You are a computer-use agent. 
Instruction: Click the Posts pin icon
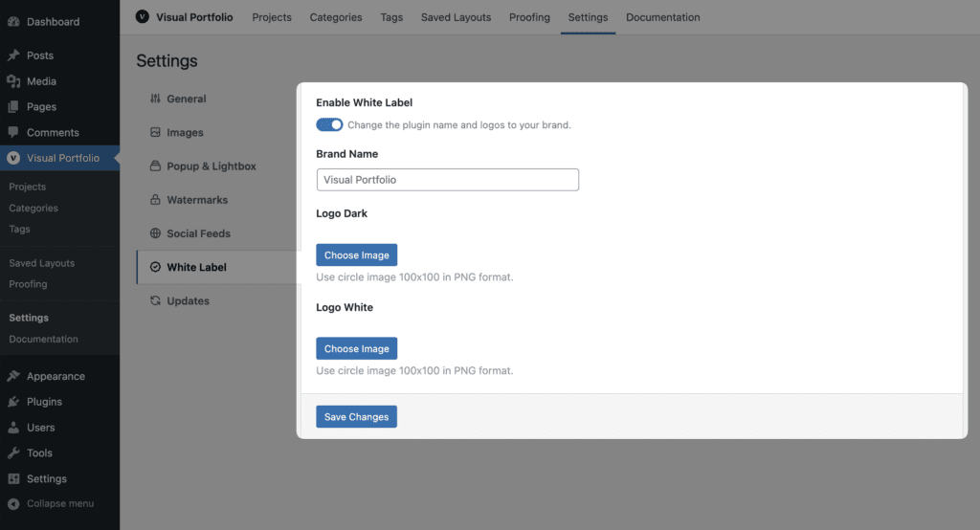click(x=13, y=55)
